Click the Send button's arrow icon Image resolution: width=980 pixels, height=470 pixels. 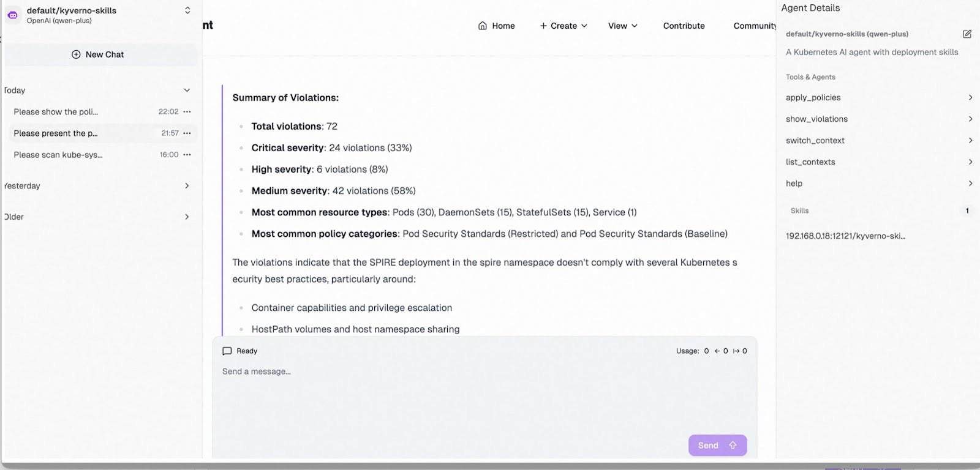(x=733, y=446)
